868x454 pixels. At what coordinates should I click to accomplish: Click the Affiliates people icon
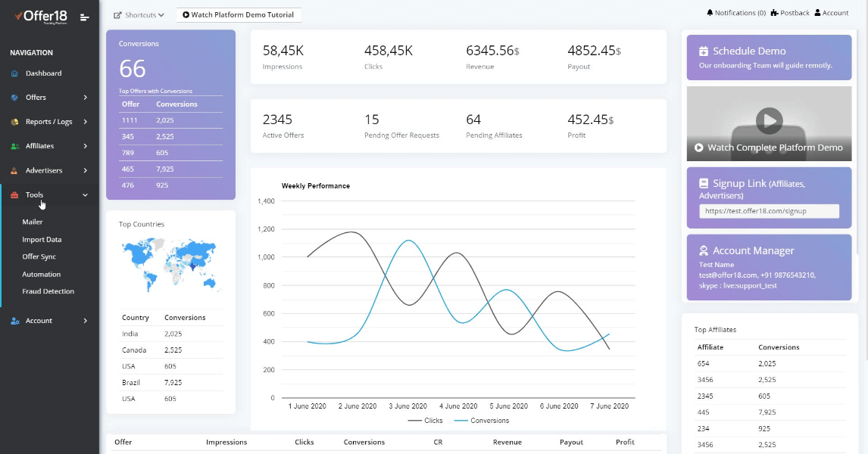click(x=15, y=146)
